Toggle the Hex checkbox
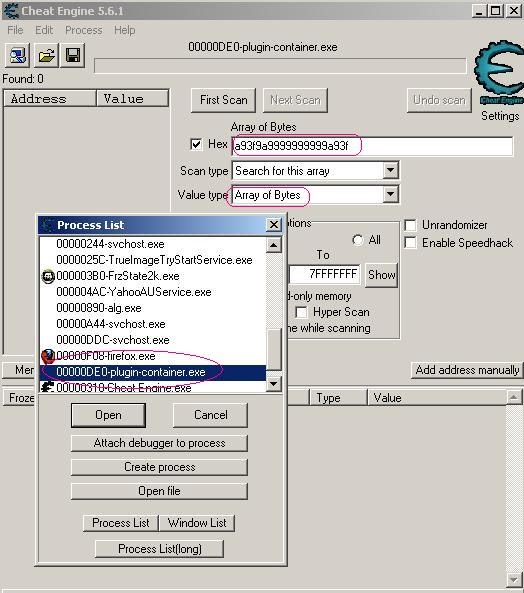The image size is (524, 593). pos(196,144)
